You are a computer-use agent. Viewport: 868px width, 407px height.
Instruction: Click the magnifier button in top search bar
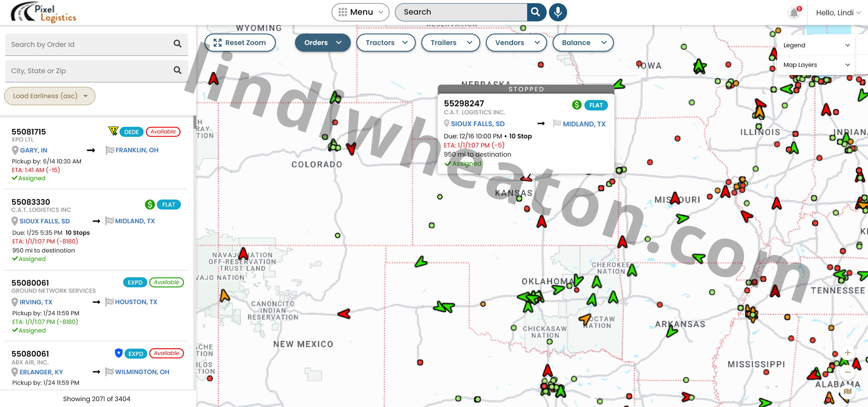click(536, 12)
